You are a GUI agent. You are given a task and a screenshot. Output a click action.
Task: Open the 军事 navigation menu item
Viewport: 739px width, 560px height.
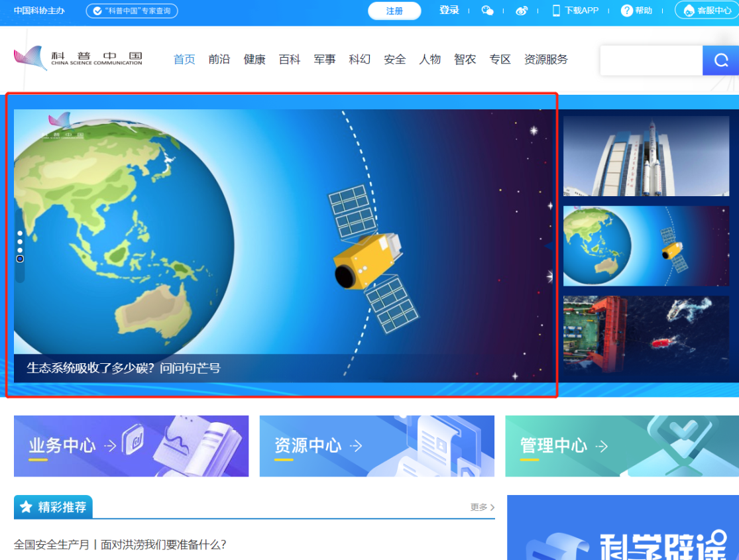tap(325, 60)
